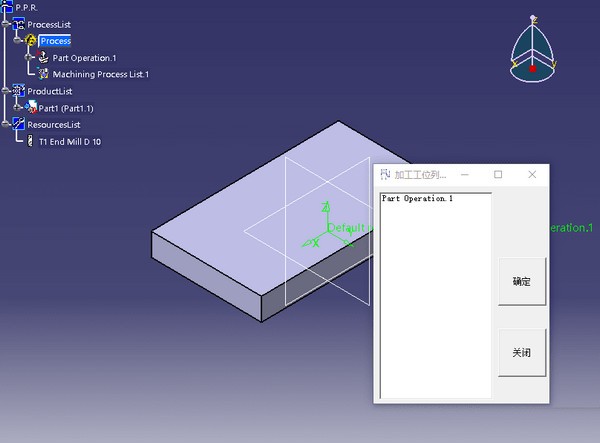Click the Part Operation.1 icon in the tree
The height and width of the screenshot is (443, 600).
tap(43, 57)
